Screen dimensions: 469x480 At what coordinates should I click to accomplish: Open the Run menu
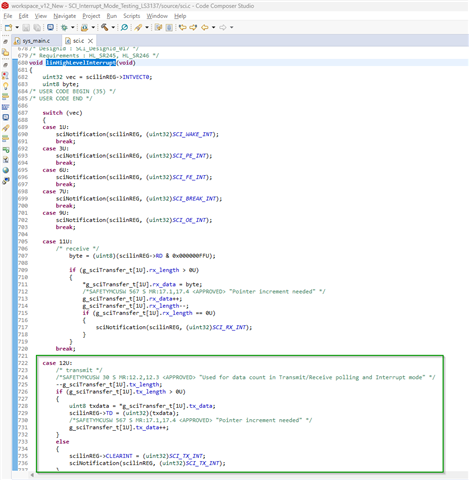coord(112,16)
